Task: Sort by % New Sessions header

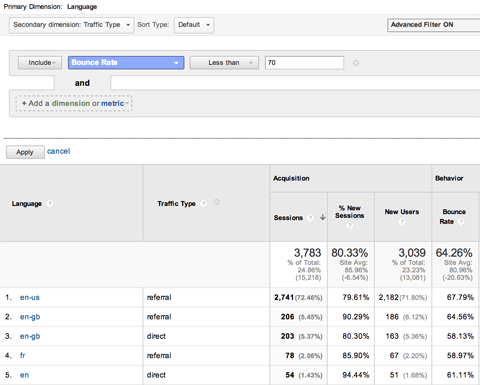Action: pos(350,212)
